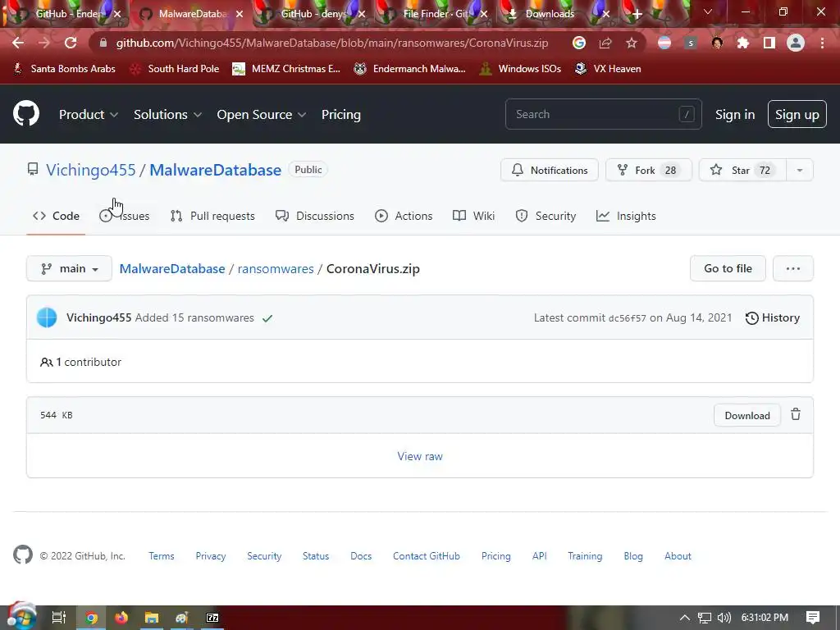840x630 pixels.
Task: Open the VX Heaven bookmark
Action: 607,69
